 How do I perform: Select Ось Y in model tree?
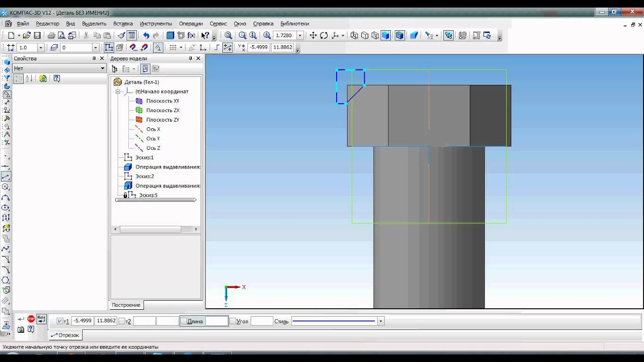click(x=153, y=139)
